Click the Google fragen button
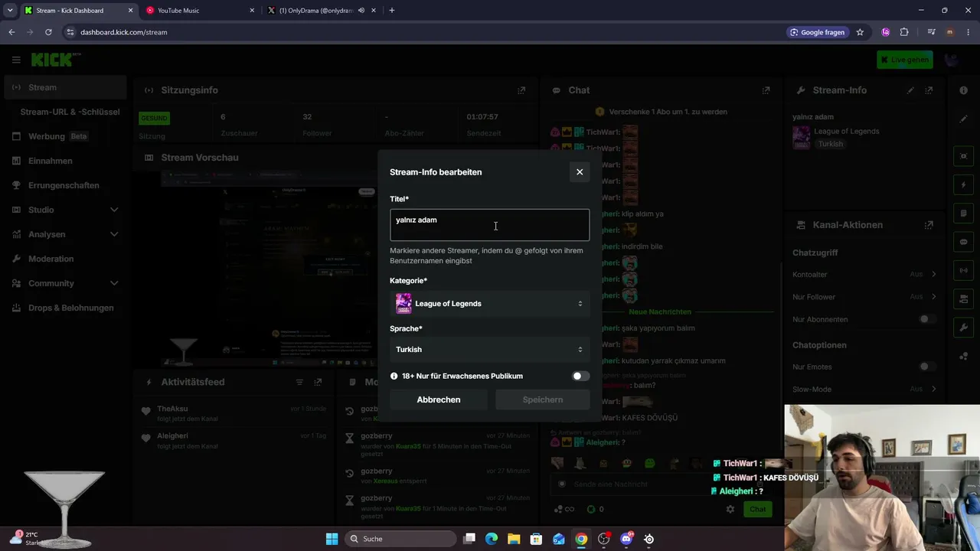980x551 pixels. click(x=818, y=32)
